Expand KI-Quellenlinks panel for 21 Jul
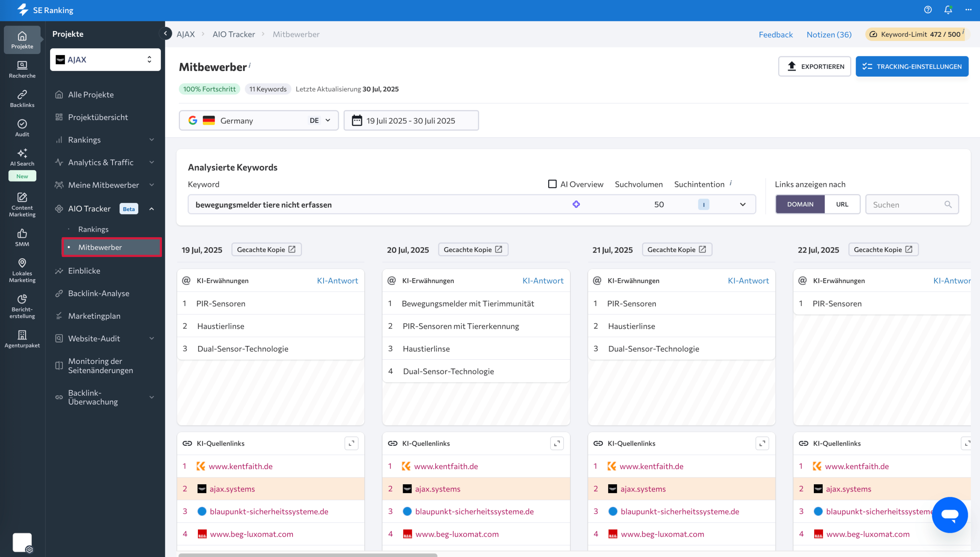The image size is (980, 557). [x=762, y=443]
